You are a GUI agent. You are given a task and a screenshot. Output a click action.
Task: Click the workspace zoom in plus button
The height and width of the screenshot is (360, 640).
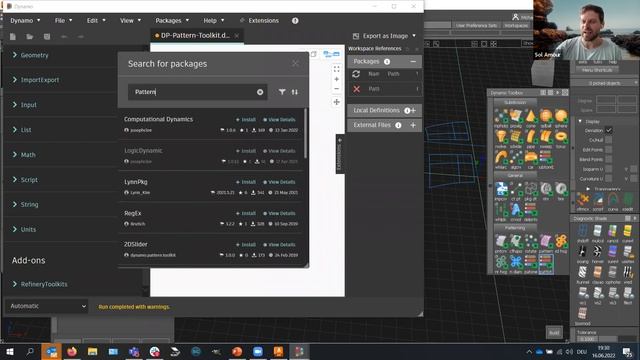click(336, 79)
